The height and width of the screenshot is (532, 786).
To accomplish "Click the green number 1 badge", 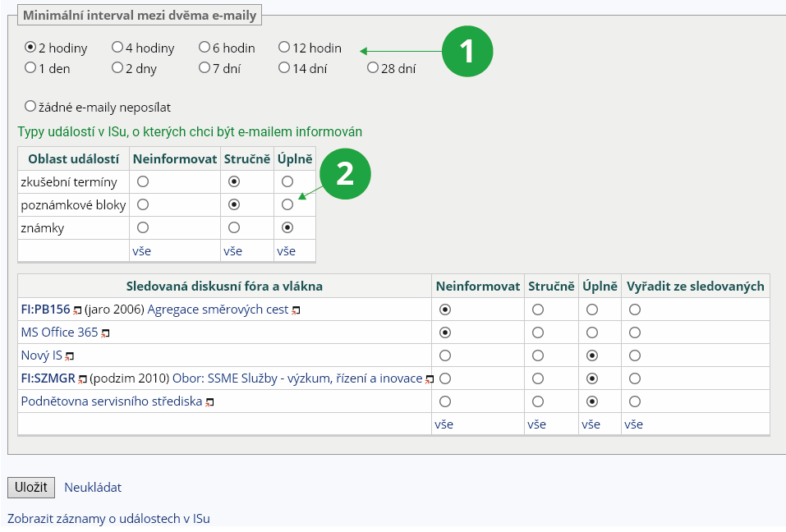I will pos(467,52).
